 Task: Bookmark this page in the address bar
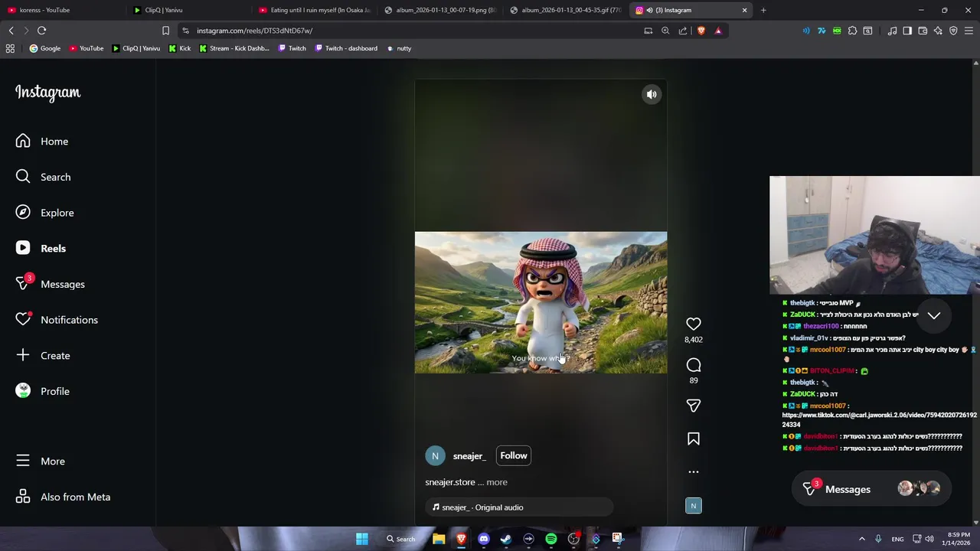tap(165, 31)
